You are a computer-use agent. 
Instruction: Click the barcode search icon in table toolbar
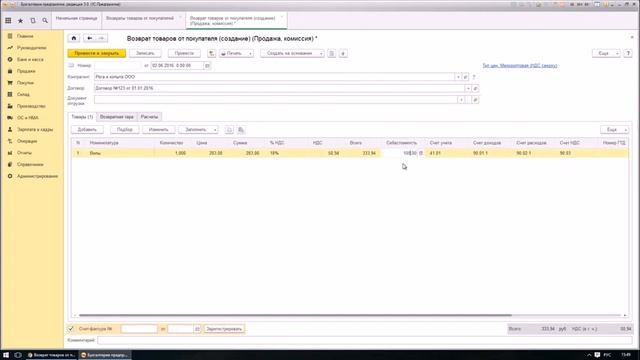click(229, 130)
